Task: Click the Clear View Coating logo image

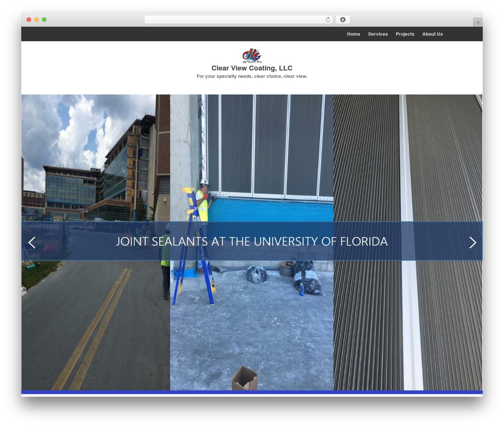Action: (252, 56)
